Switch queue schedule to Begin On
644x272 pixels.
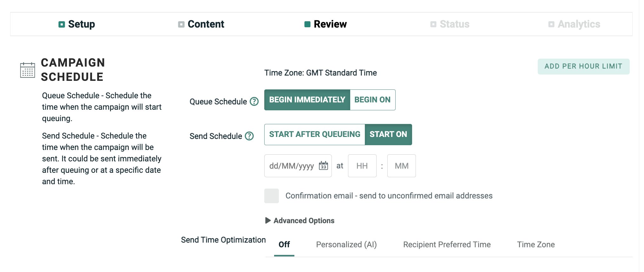(x=372, y=100)
